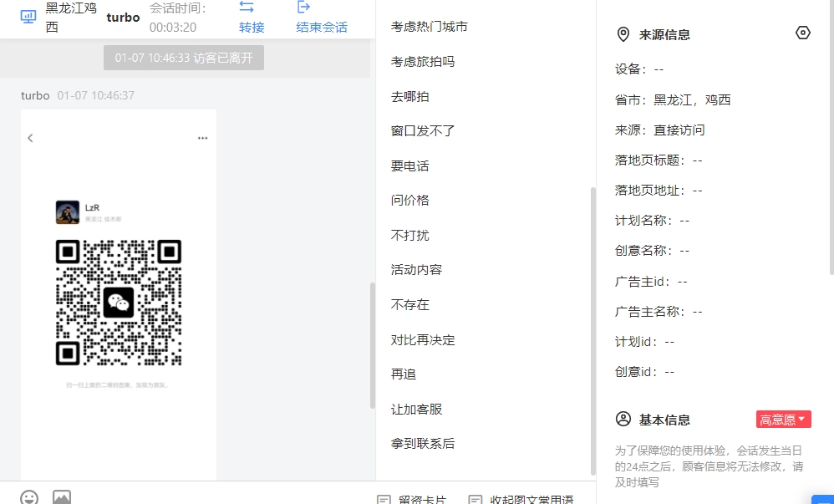Click the 计划id field row
The width and height of the screenshot is (834, 504).
point(645,342)
